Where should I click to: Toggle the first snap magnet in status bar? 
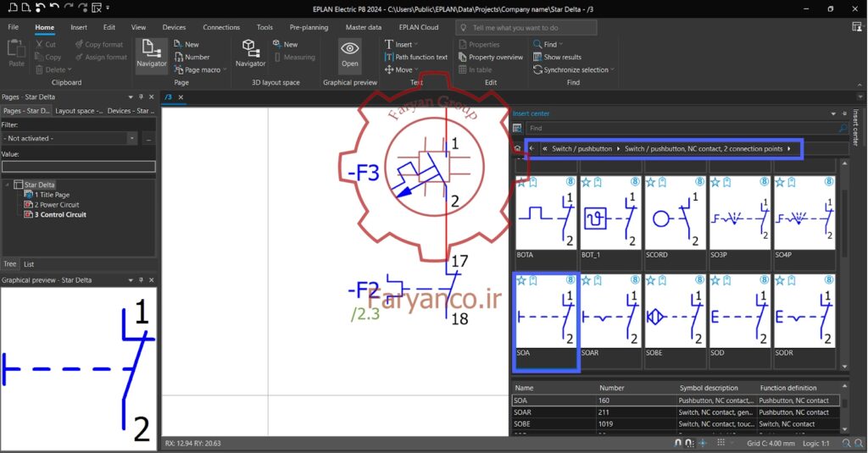click(677, 443)
